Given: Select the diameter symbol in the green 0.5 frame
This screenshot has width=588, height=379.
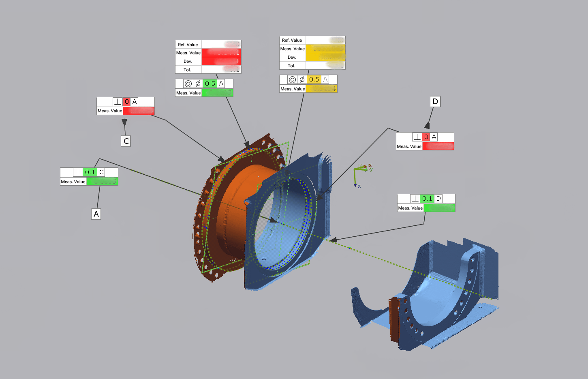Looking at the screenshot, I should pyautogui.click(x=198, y=84).
